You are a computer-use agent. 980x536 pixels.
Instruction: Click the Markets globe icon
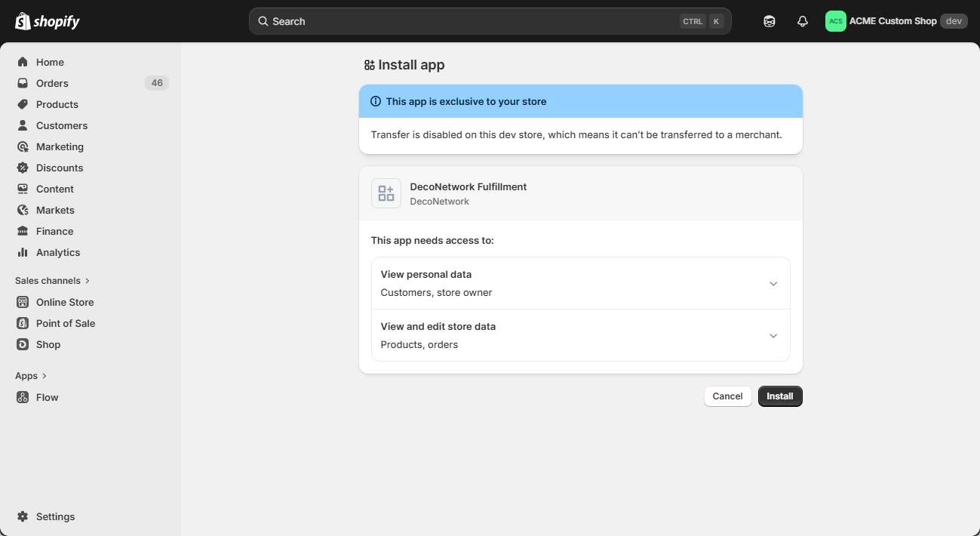pyautogui.click(x=23, y=210)
